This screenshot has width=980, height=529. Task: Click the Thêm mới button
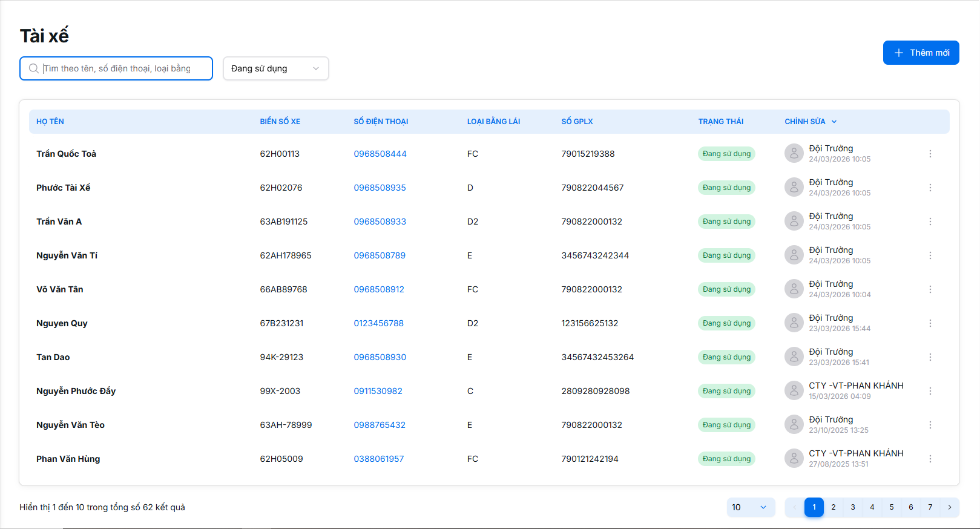point(921,53)
